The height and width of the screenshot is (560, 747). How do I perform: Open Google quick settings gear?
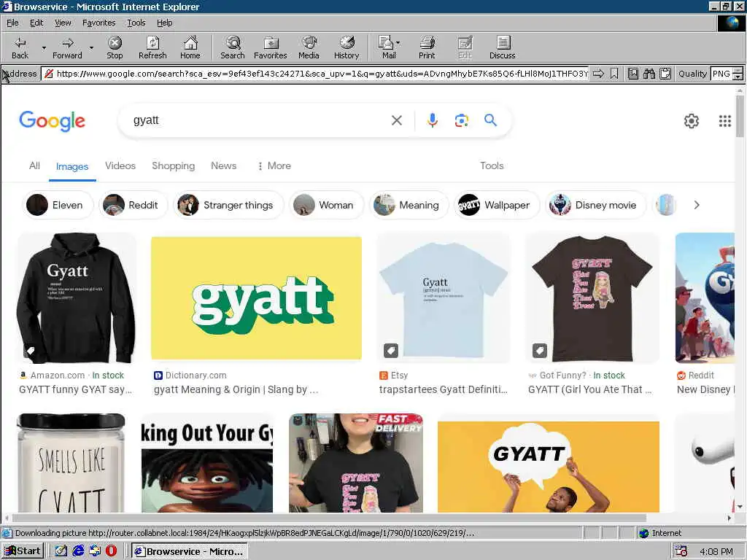pyautogui.click(x=692, y=121)
